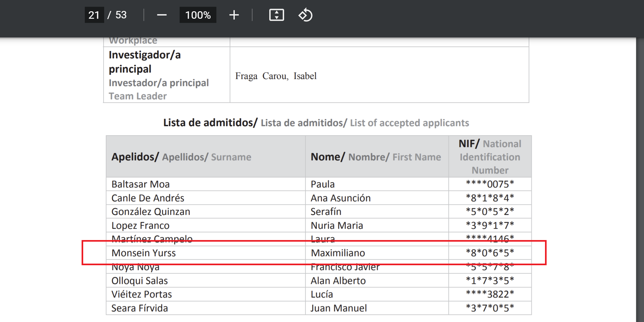Click the 'Investigador/a principal' label
Viewport: 644px width, 322px height.
[x=144, y=62]
